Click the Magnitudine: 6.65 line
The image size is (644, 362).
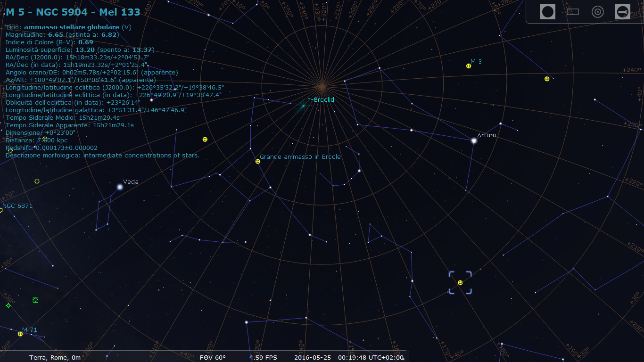pyautogui.click(x=62, y=35)
